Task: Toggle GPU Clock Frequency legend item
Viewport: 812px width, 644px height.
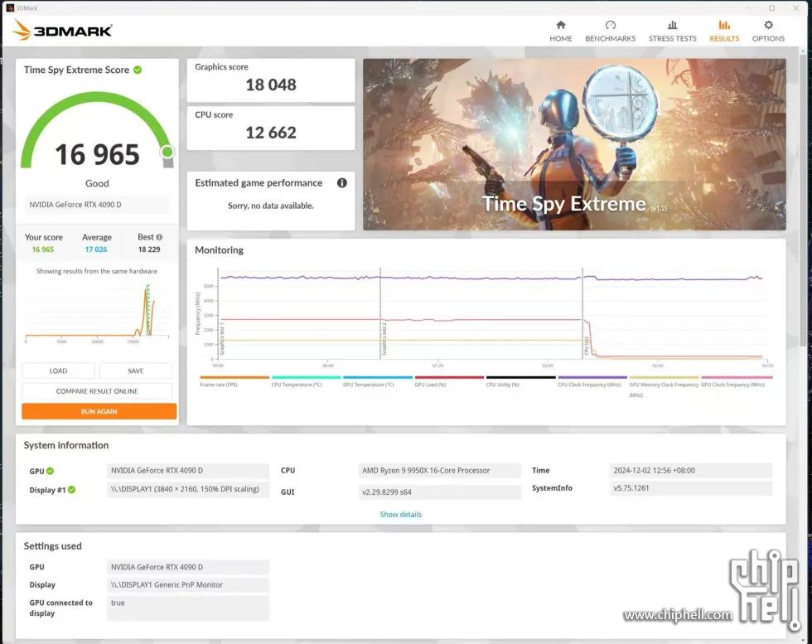Action: tap(736, 381)
